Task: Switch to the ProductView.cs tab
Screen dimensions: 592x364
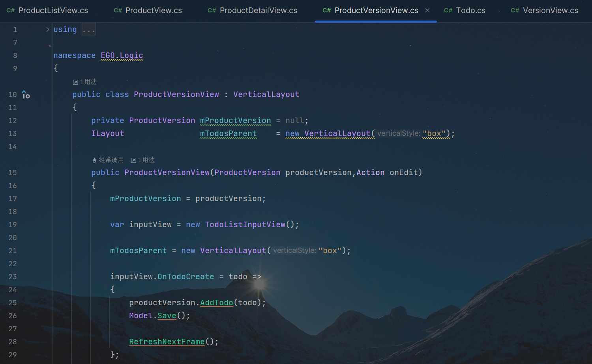Action: [x=154, y=11]
